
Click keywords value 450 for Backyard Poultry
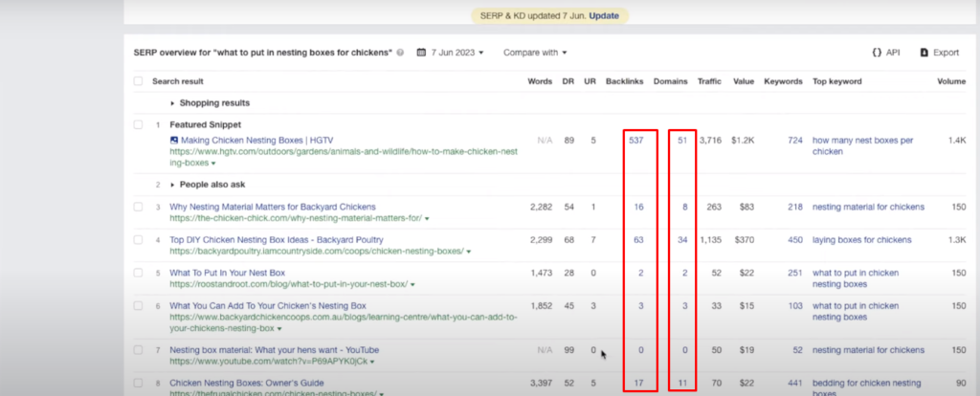(x=795, y=240)
